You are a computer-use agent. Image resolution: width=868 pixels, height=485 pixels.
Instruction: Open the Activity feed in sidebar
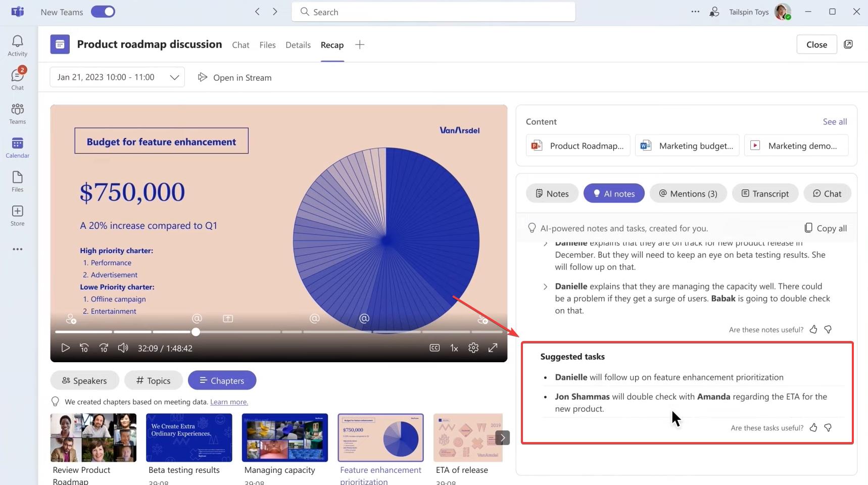[x=18, y=45]
